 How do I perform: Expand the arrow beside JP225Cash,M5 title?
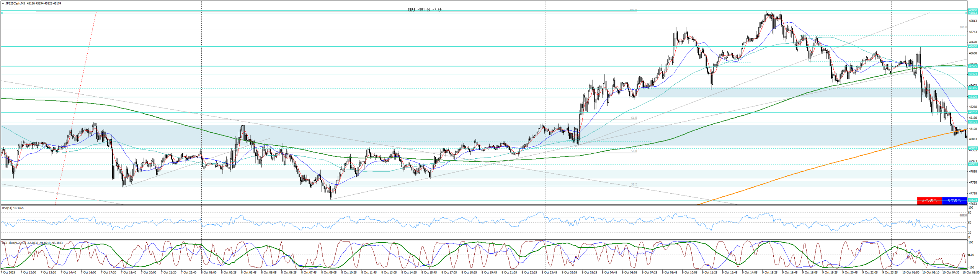(x=3, y=3)
